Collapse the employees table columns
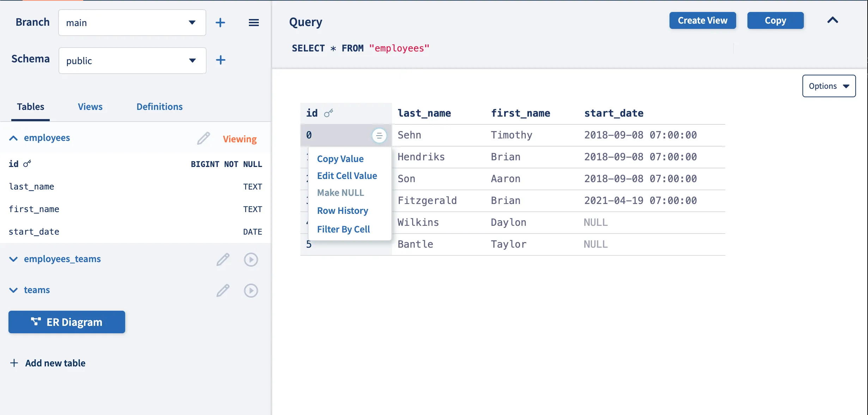The width and height of the screenshot is (868, 415). 13,138
